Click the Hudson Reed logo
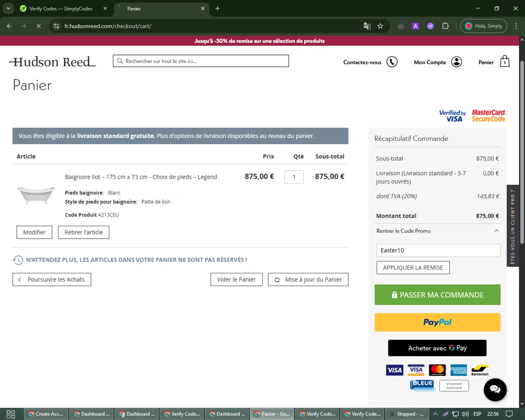The height and width of the screenshot is (420, 525). (52, 62)
